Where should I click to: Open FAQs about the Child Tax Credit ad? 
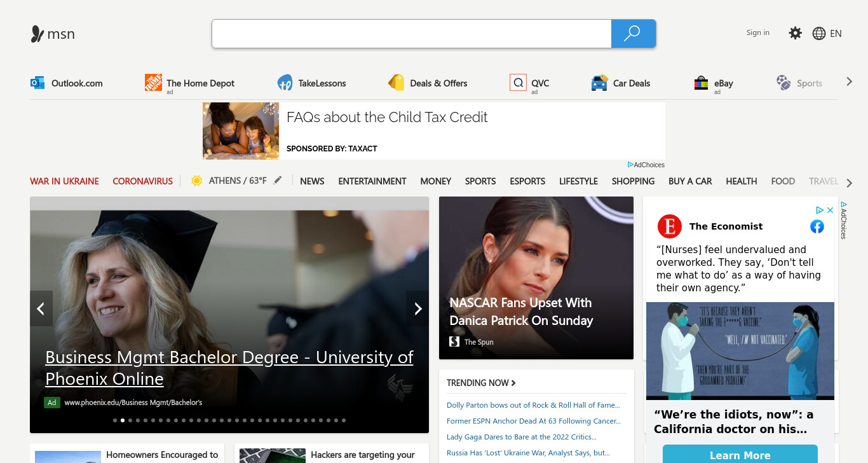coord(387,117)
